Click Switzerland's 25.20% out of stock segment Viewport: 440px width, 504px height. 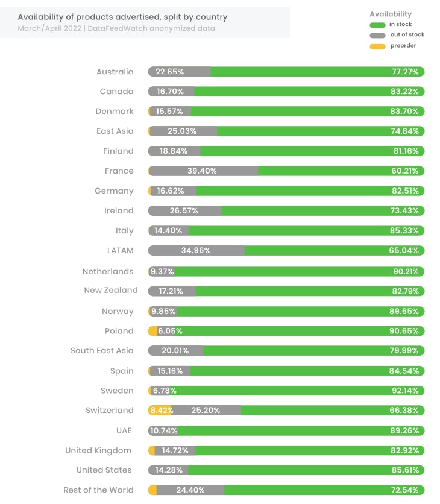coord(206,411)
